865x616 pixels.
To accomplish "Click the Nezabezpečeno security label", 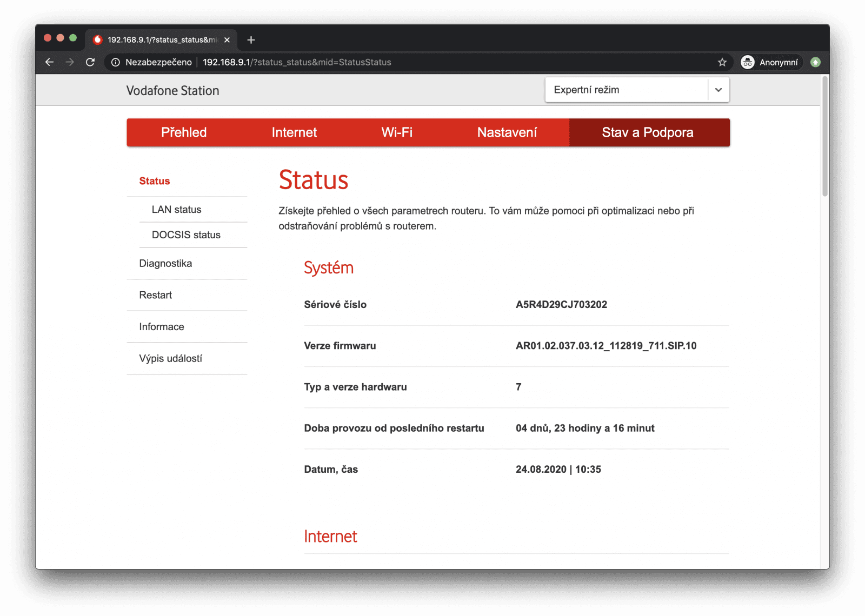I will (x=158, y=62).
